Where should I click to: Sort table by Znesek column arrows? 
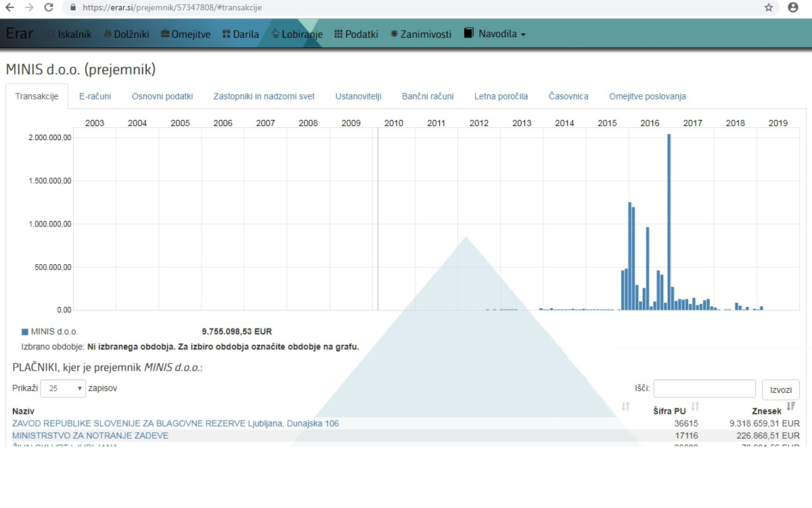790,406
